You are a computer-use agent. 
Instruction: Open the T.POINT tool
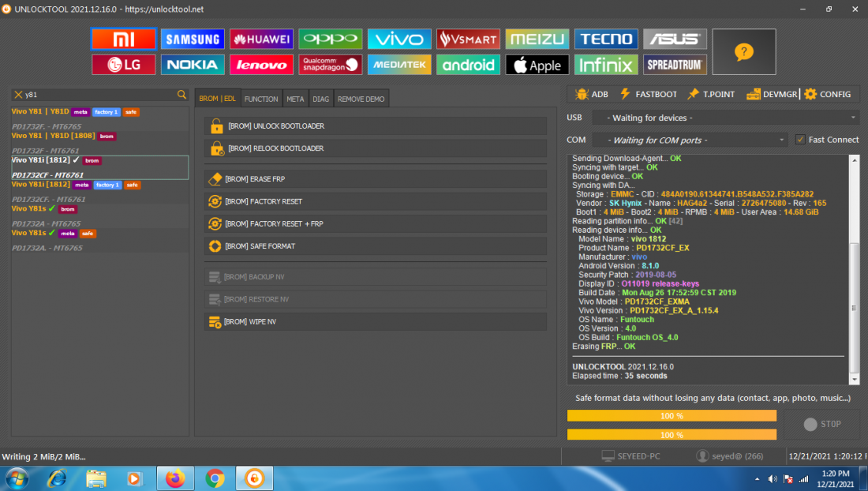click(x=711, y=94)
